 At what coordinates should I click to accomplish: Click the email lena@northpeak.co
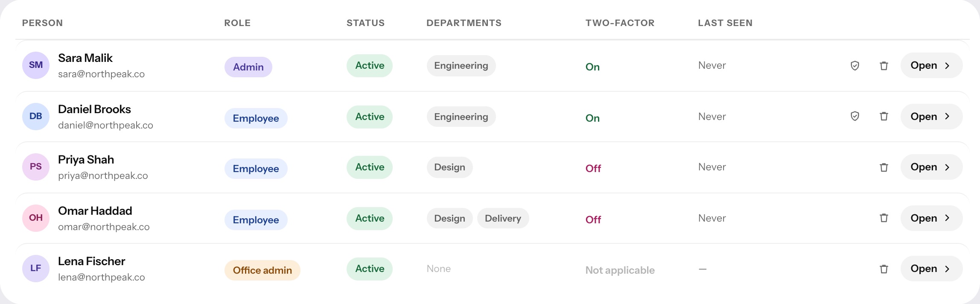click(102, 277)
